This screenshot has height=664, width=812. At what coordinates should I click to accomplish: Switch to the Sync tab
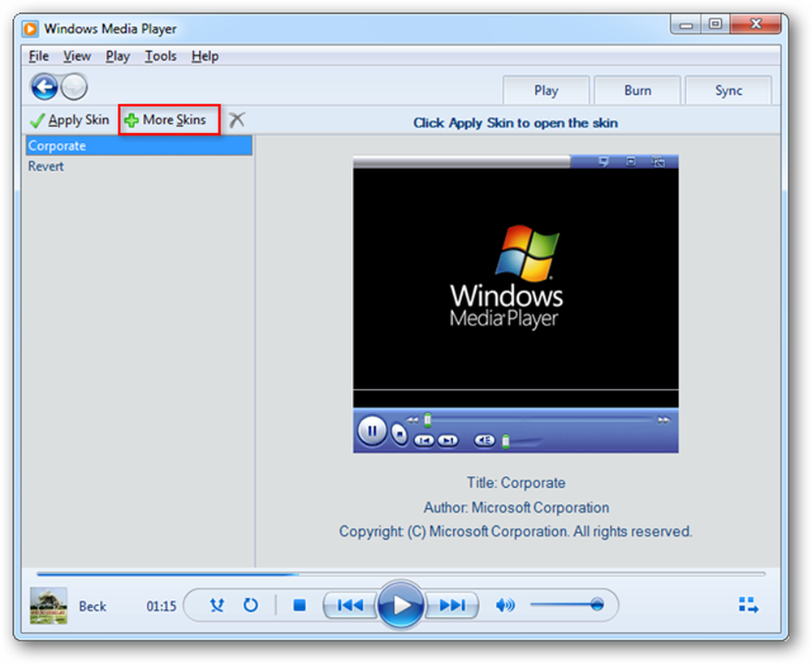728,91
